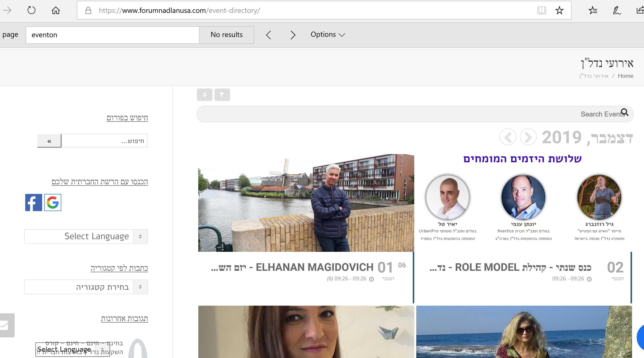Add page to favorites star icon
The width and height of the screenshot is (644, 358).
(x=559, y=10)
